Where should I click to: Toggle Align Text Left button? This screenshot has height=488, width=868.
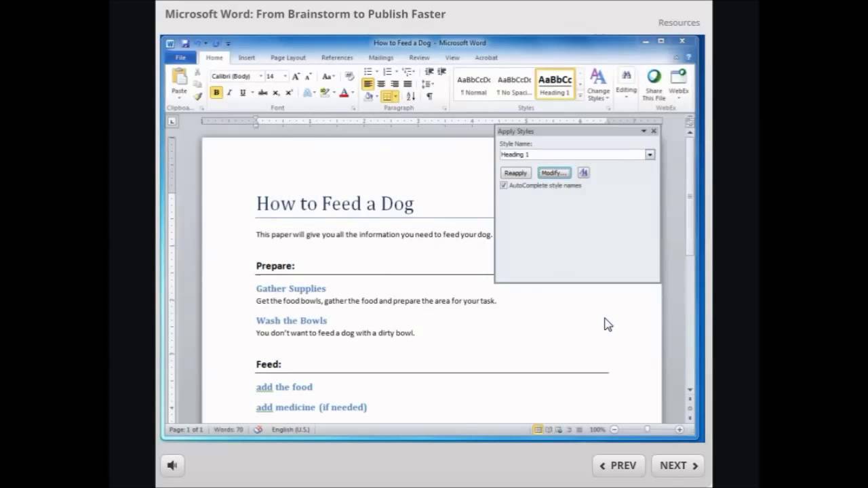(368, 84)
